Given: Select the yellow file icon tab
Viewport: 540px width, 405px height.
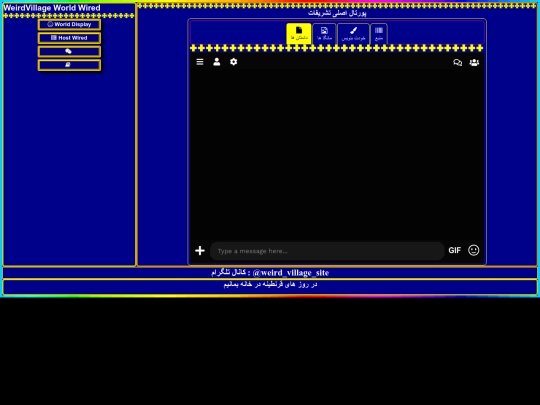Looking at the screenshot, I should (299, 33).
